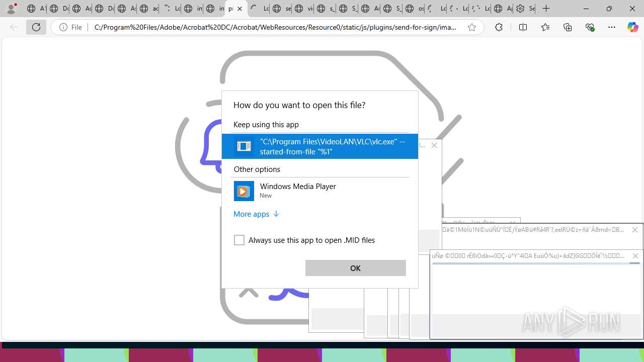Confirm with the OK button

click(356, 268)
